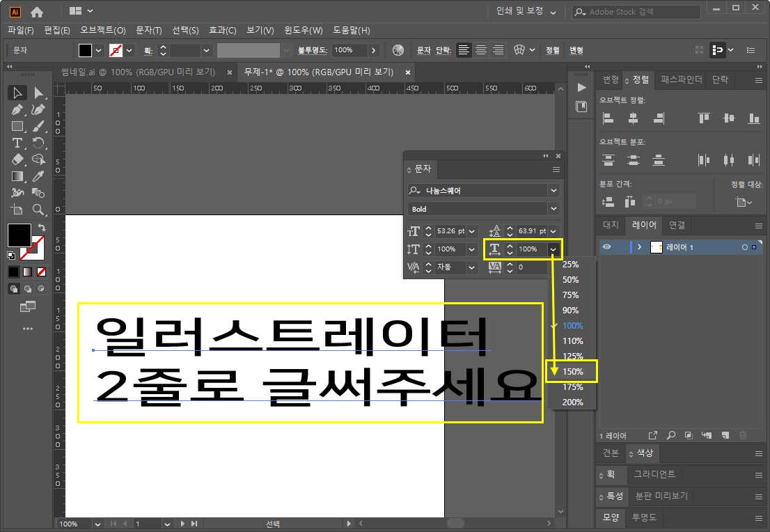Select the Selection tool arrow

coord(17,93)
